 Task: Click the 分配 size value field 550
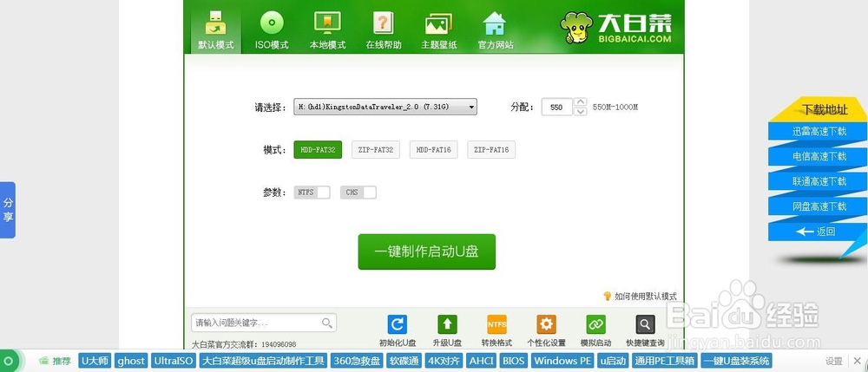click(x=557, y=108)
